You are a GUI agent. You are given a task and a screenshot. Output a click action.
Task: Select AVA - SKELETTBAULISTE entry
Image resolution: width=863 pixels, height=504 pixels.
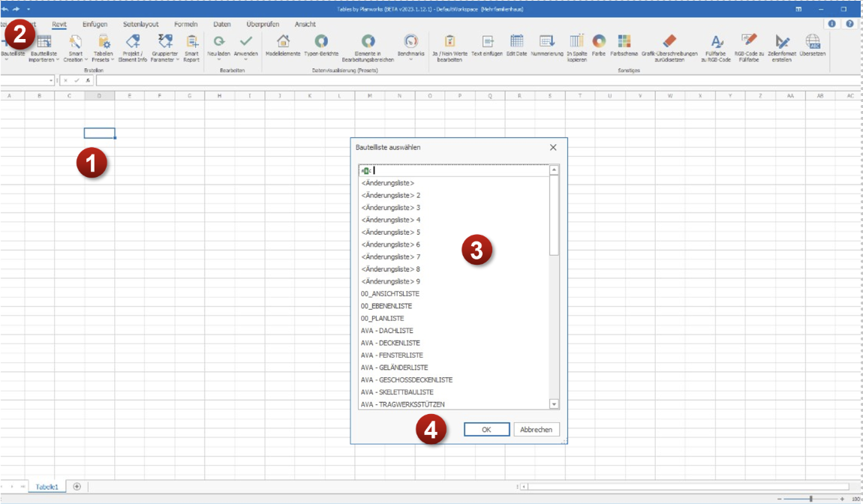[397, 392]
